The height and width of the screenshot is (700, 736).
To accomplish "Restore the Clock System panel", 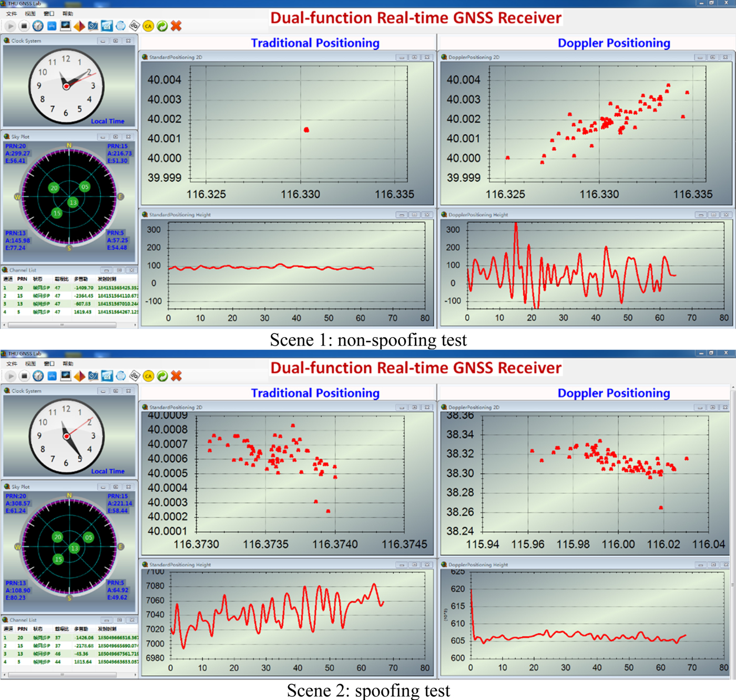I will pos(116,40).
